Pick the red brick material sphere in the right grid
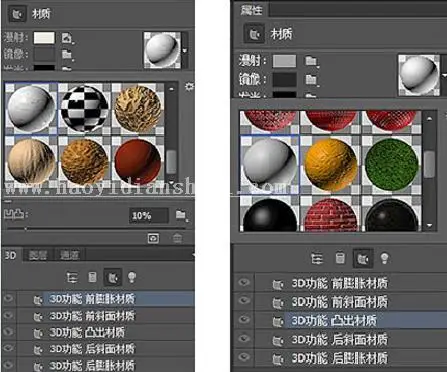 [x=331, y=215]
